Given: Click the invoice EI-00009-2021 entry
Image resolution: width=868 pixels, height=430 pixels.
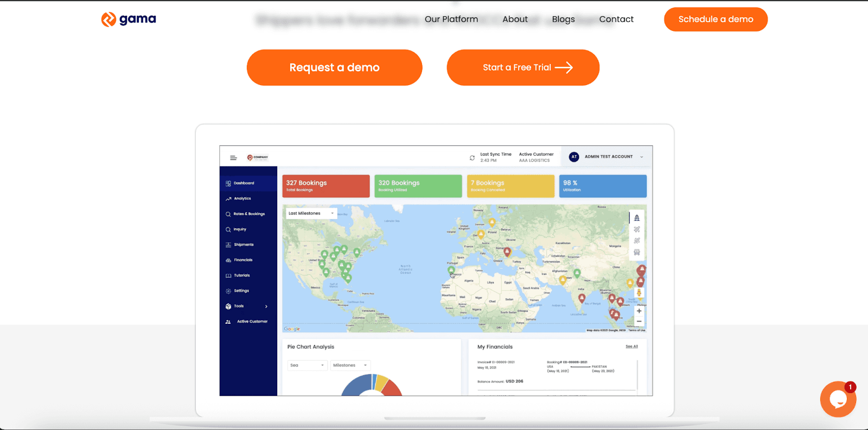Looking at the screenshot, I should point(496,362).
